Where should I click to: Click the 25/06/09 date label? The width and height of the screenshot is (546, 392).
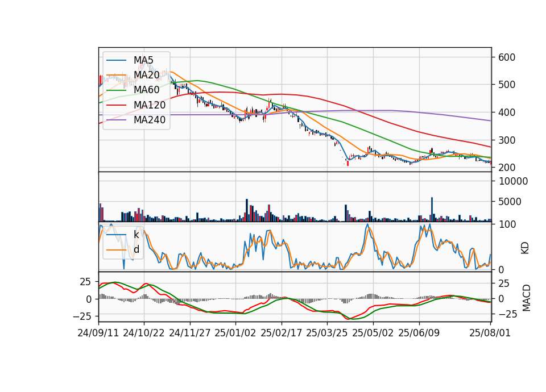tap(419, 333)
